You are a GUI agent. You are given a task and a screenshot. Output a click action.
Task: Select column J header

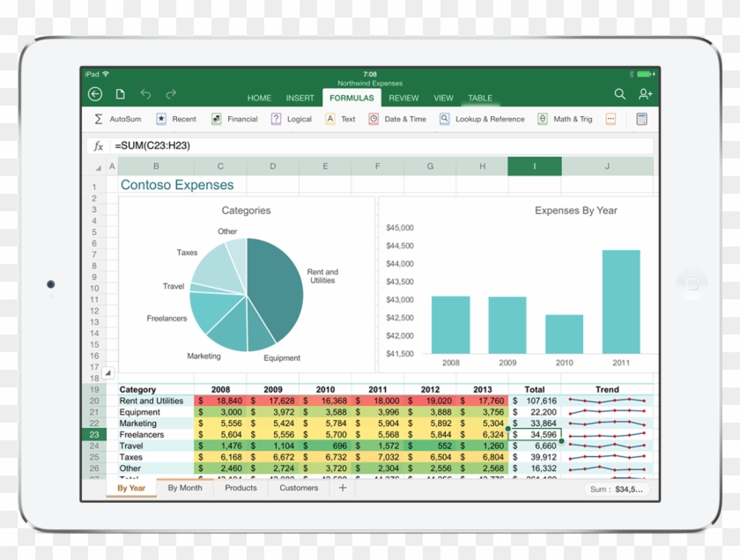click(x=607, y=166)
